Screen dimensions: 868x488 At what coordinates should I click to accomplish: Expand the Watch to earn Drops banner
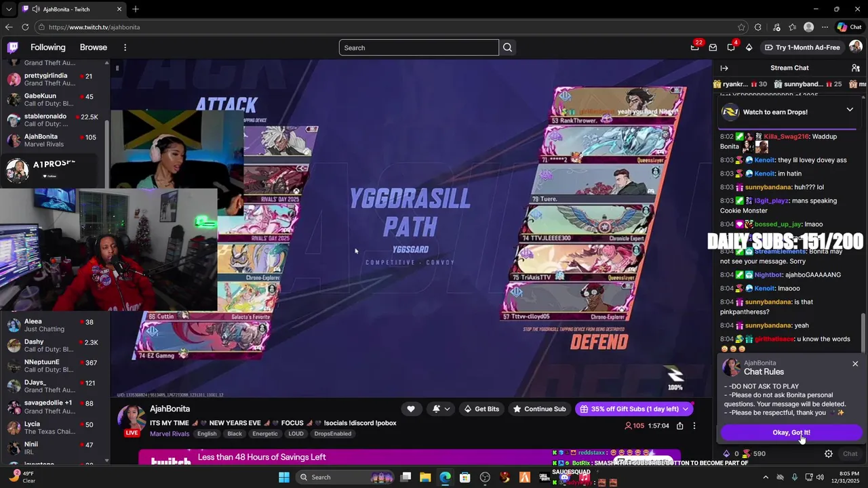[850, 109]
